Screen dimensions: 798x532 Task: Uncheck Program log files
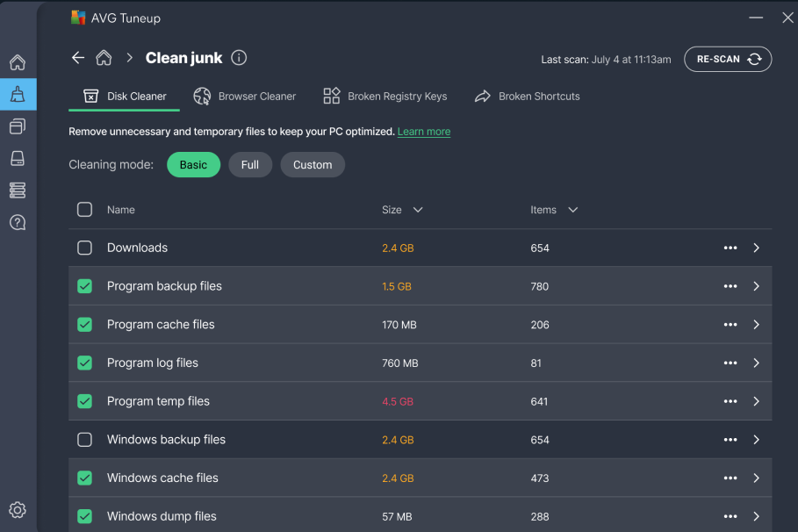point(84,363)
